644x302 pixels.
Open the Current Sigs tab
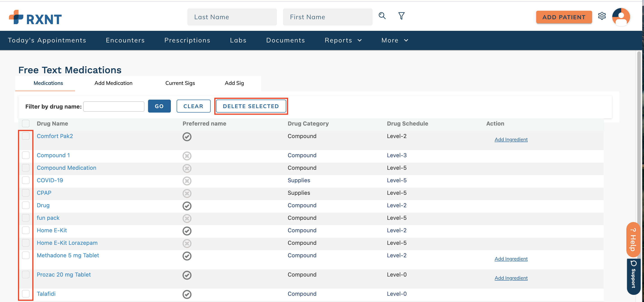coord(180,83)
